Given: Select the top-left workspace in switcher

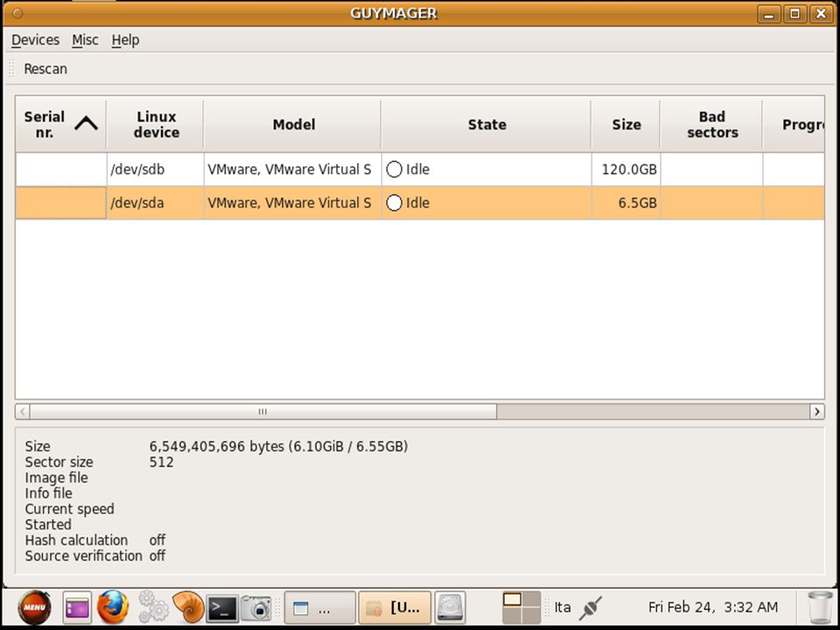Looking at the screenshot, I should click(x=512, y=598).
